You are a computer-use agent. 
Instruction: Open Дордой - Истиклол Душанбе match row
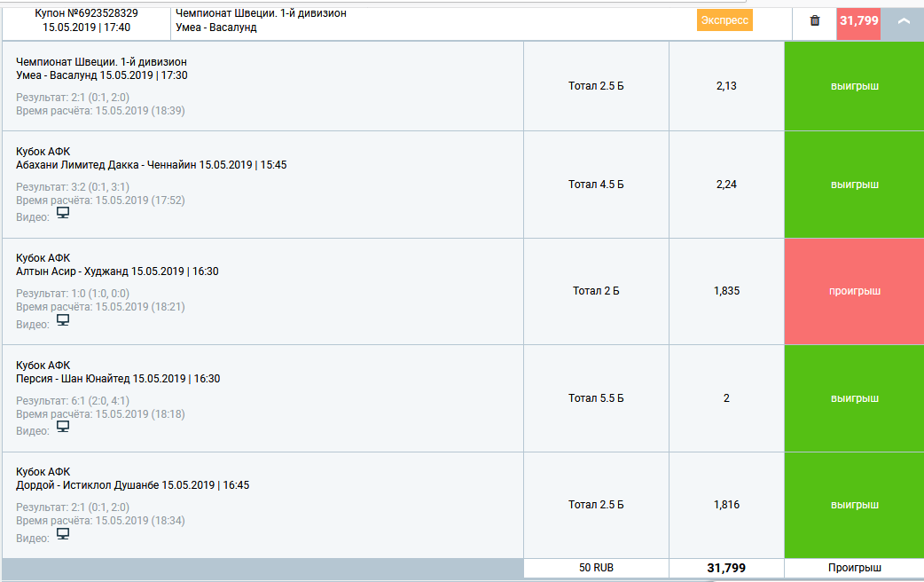[x=133, y=485]
